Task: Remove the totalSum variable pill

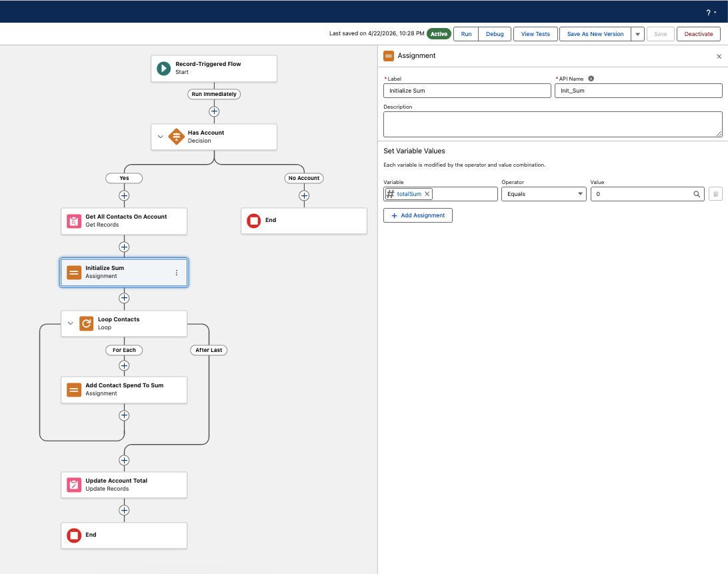Action: pyautogui.click(x=427, y=193)
